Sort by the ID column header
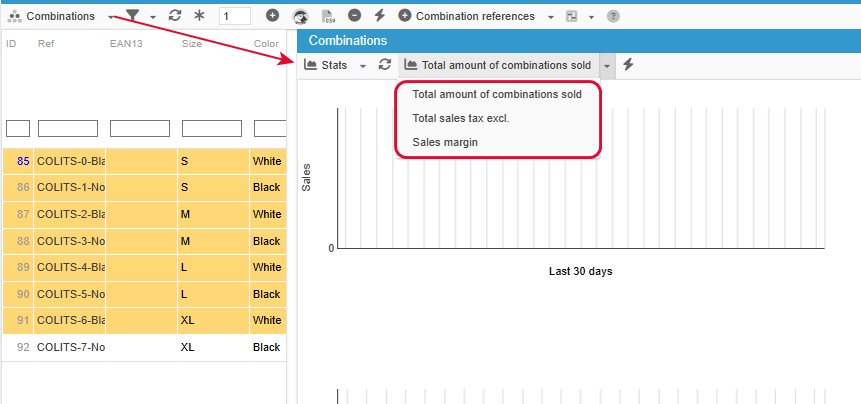This screenshot has width=861, height=404. click(x=10, y=43)
